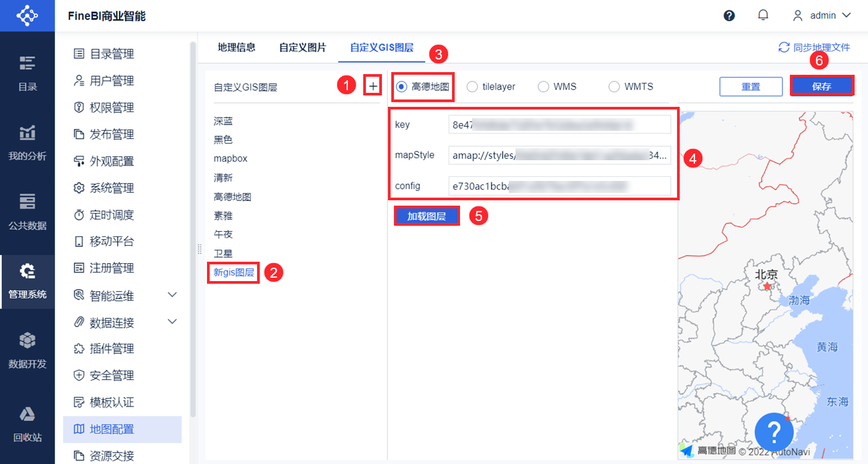Open 回收站 in left navigation bar

27,424
